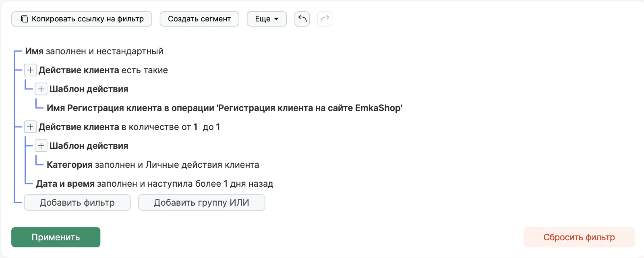The image size is (644, 258).
Task: Click the bold '1' value after 'от'
Action: (196, 126)
